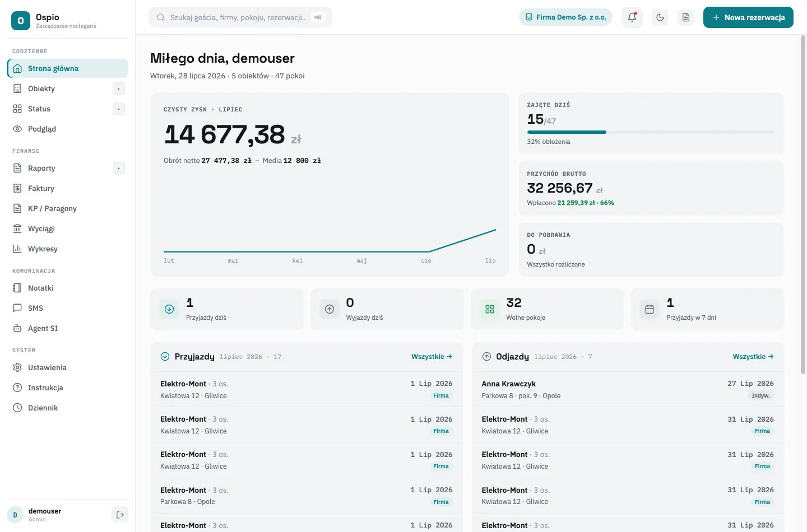The image size is (807, 532).
Task: Click the Nowa rezerwacja button
Action: [x=748, y=17]
